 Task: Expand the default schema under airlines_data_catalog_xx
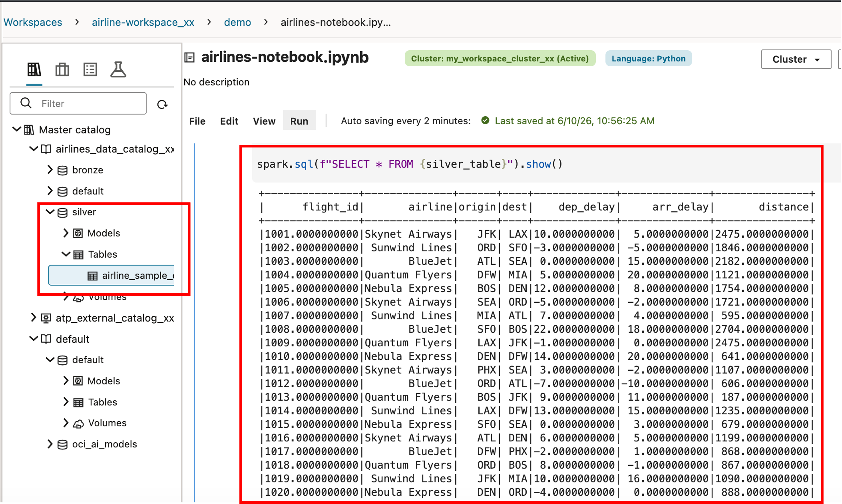(x=50, y=191)
